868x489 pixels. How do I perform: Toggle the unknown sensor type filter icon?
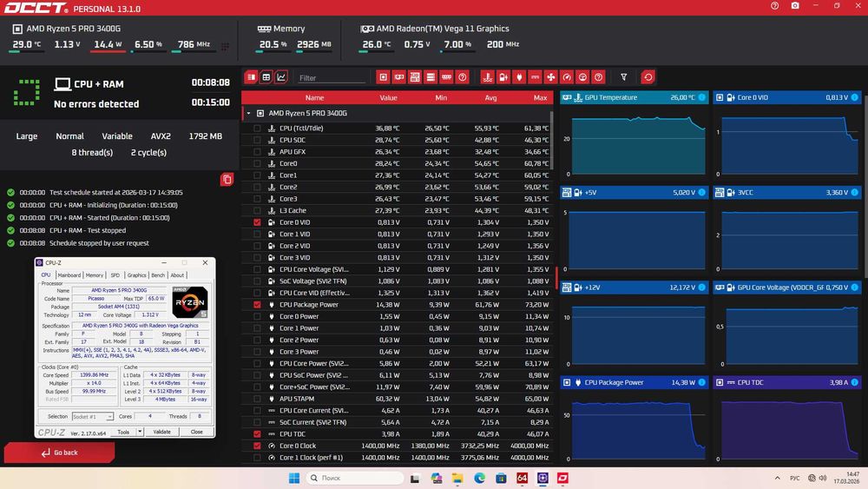(x=598, y=77)
